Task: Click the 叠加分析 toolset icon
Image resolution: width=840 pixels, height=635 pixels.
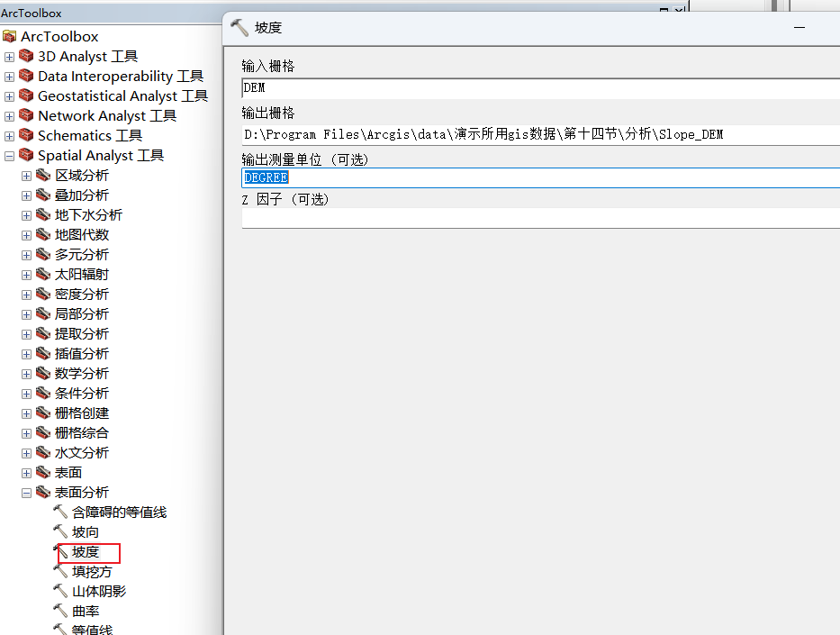Action: click(x=43, y=195)
